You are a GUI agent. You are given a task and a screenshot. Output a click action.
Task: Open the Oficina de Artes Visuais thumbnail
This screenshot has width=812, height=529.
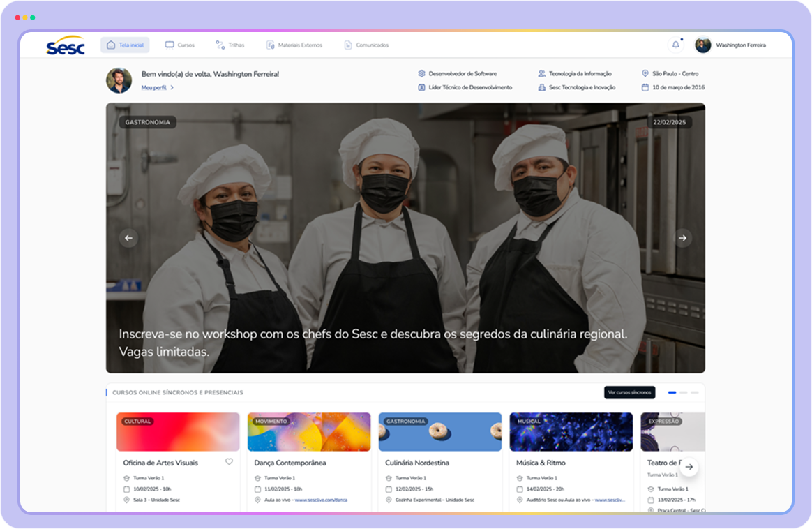coord(178,431)
